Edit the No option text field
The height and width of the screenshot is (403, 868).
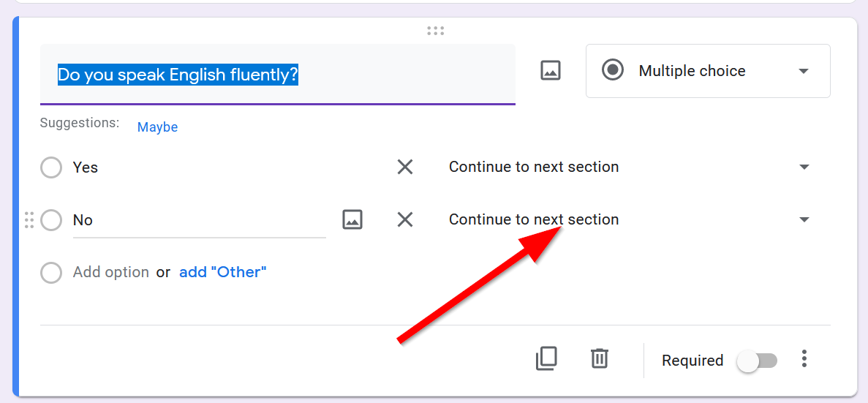[x=197, y=220]
